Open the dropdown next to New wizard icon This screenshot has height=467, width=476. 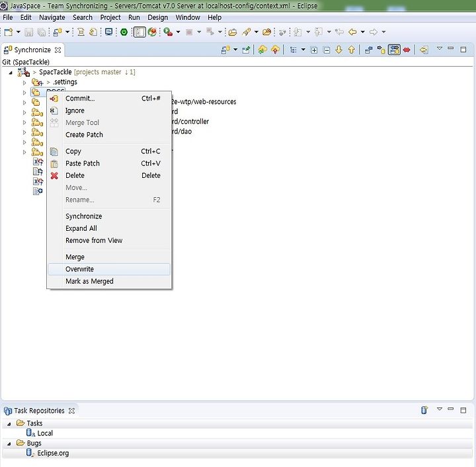tap(19, 32)
